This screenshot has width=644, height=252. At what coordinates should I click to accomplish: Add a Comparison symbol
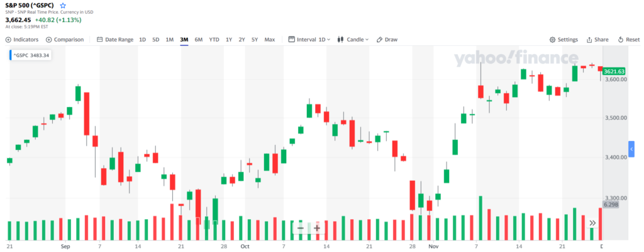click(x=65, y=40)
